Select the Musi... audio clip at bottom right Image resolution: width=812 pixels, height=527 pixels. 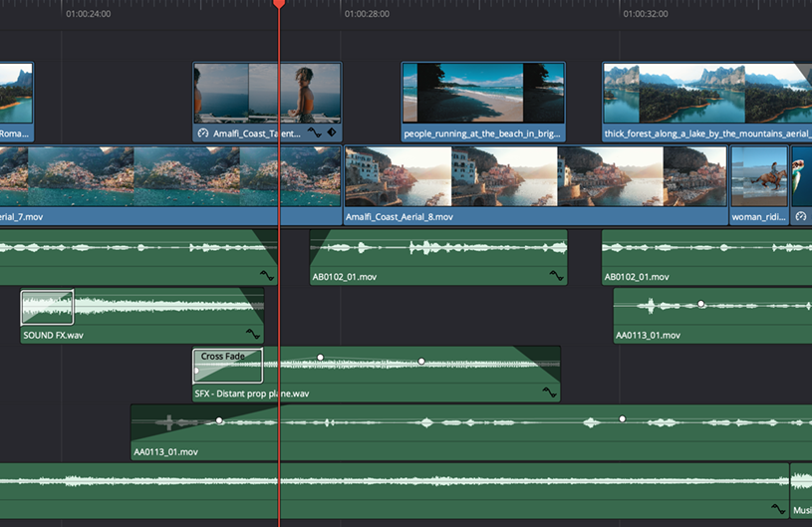click(801, 491)
